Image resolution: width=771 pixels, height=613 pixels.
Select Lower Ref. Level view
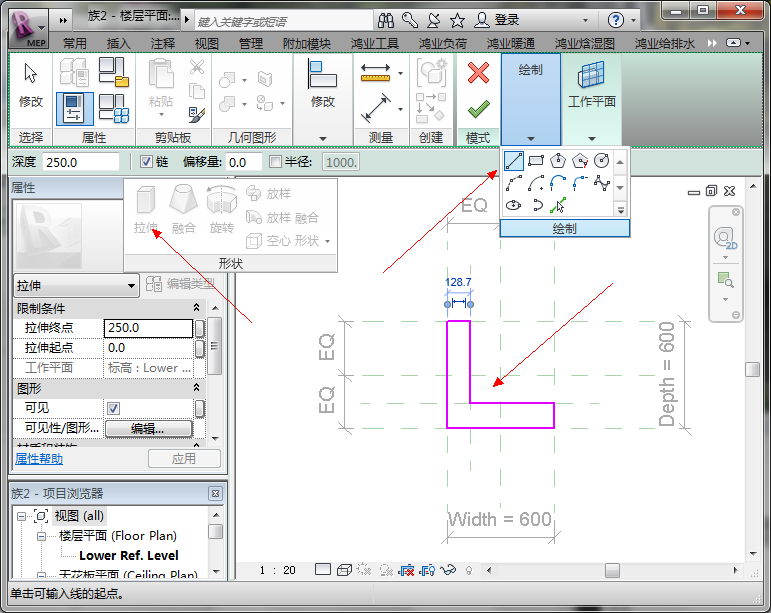click(129, 555)
